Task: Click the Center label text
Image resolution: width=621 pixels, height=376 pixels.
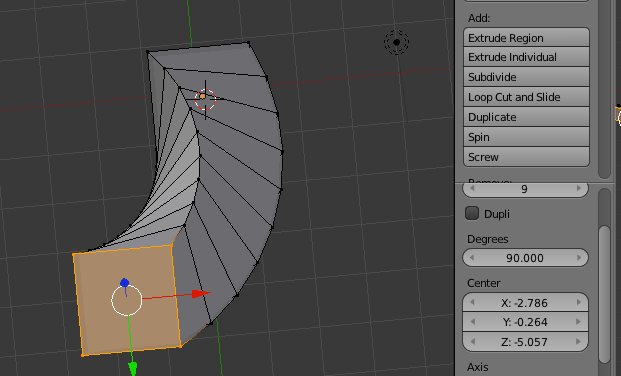Action: pyautogui.click(x=484, y=283)
